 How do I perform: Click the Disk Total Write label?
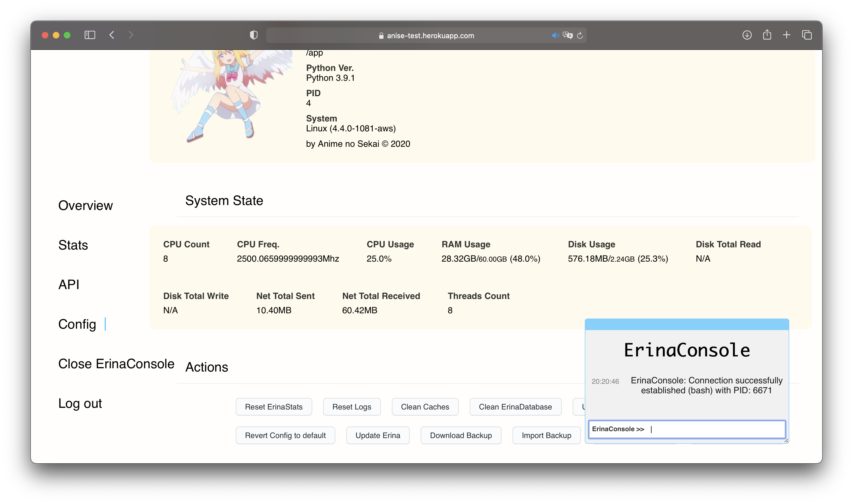[196, 296]
